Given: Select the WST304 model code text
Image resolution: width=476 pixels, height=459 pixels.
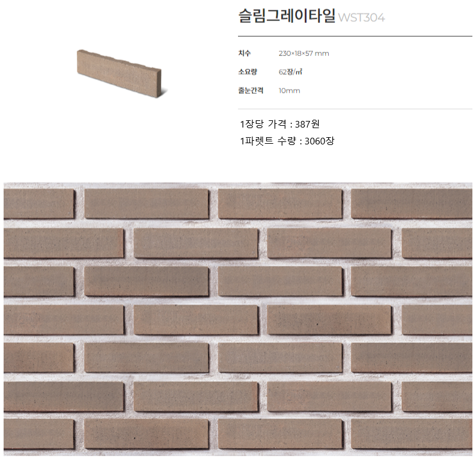Looking at the screenshot, I should 361,17.
